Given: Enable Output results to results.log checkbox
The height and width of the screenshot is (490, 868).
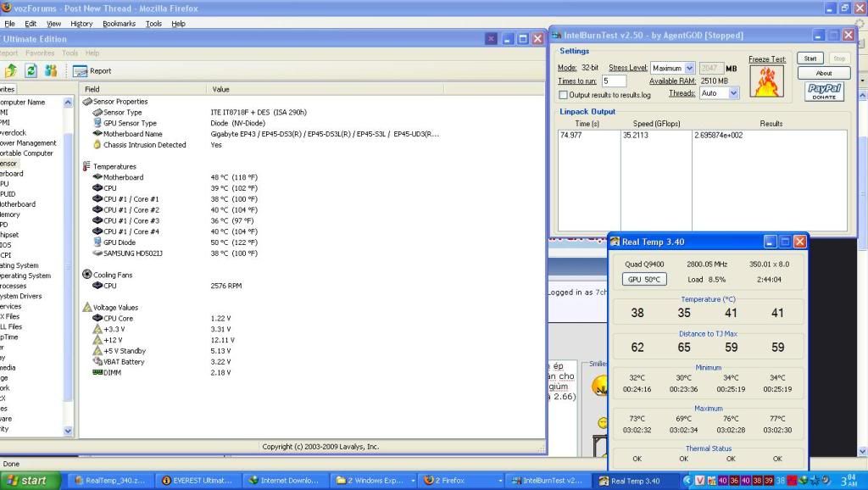Looking at the screenshot, I should [x=563, y=95].
